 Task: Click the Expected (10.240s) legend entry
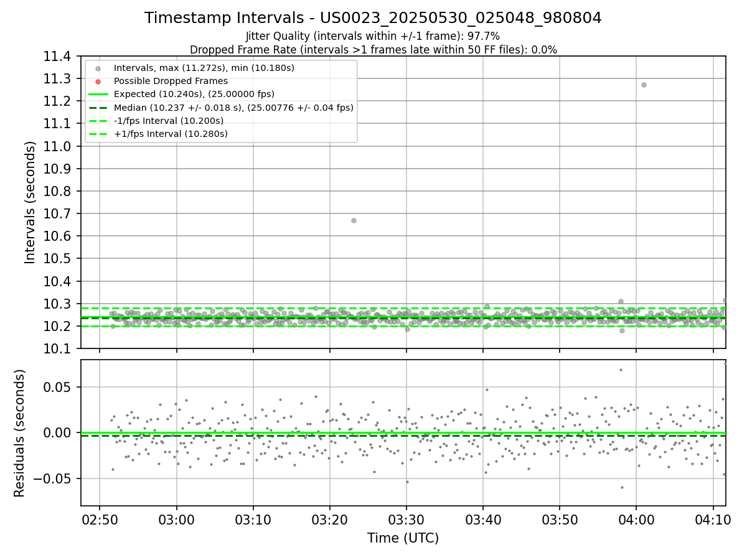[x=194, y=94]
